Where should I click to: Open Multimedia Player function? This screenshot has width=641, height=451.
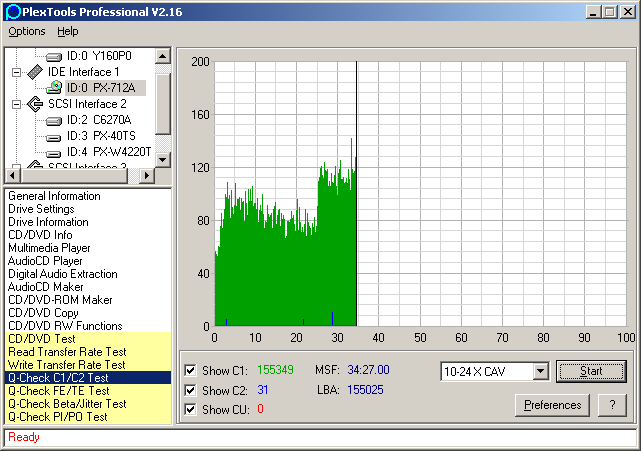(x=49, y=248)
